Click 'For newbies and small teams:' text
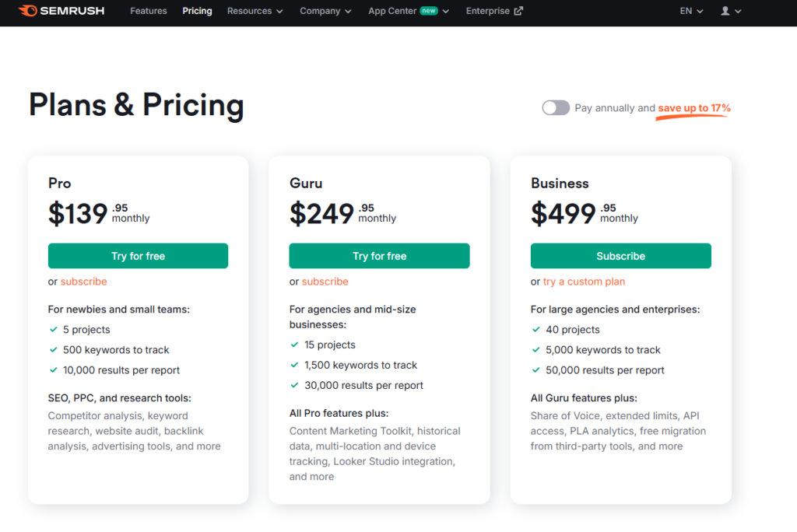 tap(119, 310)
